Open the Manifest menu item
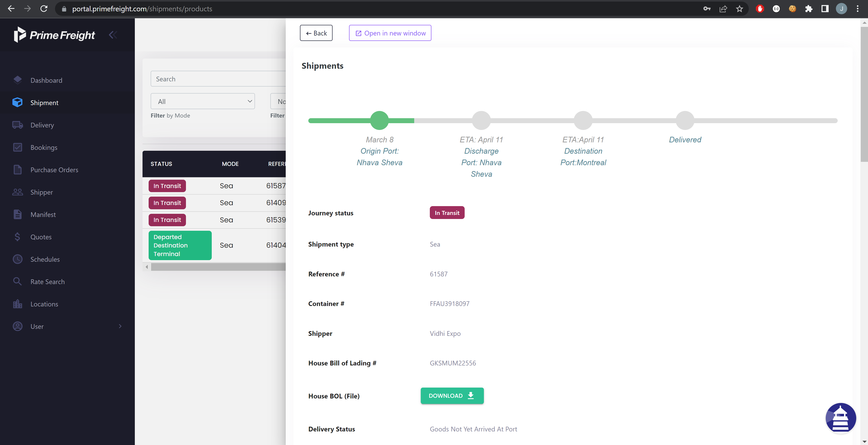The width and height of the screenshot is (868, 445). (x=43, y=214)
